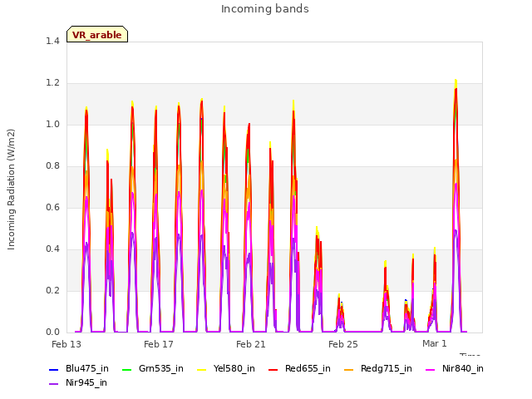The image size is (532, 399).
Task: Click the 0.2 y-axis tick label
Action: (x=52, y=290)
